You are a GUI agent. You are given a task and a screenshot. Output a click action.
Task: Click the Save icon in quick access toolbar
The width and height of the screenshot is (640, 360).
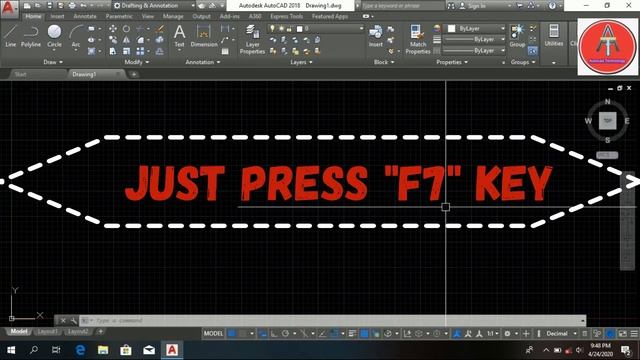coord(49,6)
